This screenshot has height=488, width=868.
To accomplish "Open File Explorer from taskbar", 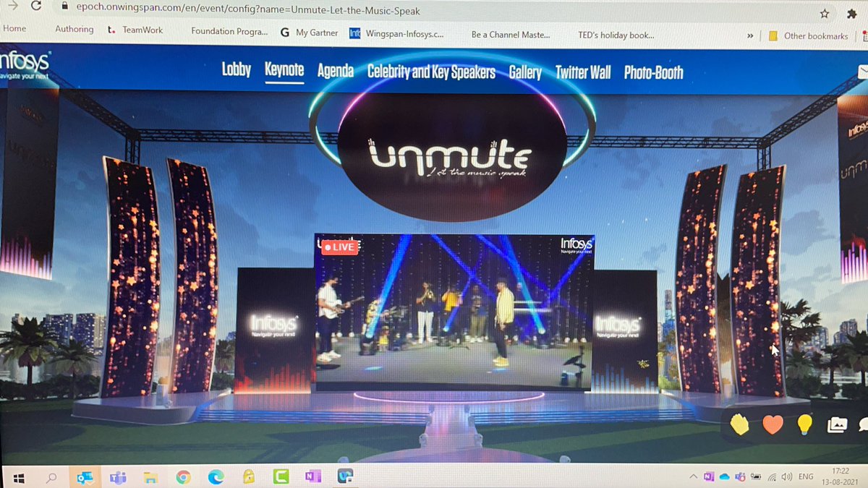I will click(x=150, y=477).
